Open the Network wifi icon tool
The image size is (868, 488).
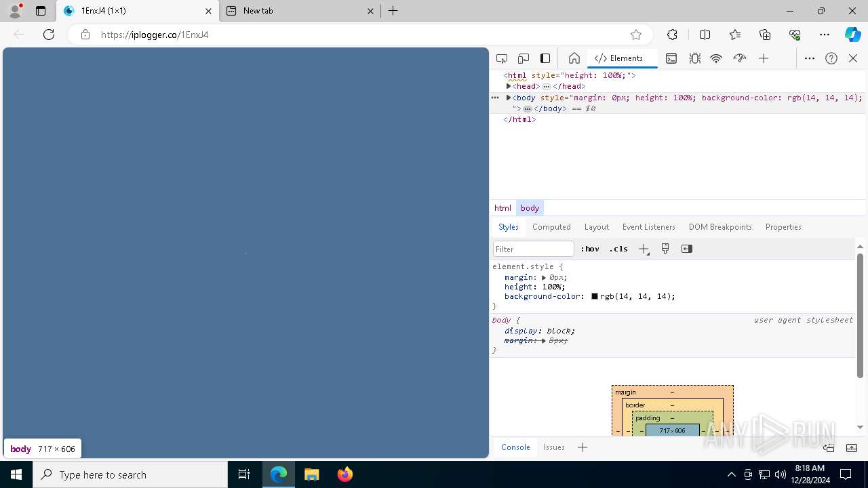[716, 58]
